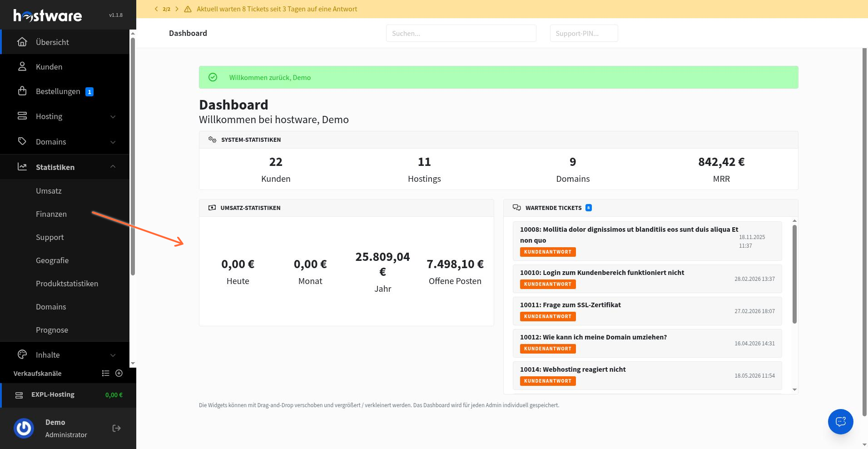
Task: Click the tickets list scrollbar
Action: point(794,274)
